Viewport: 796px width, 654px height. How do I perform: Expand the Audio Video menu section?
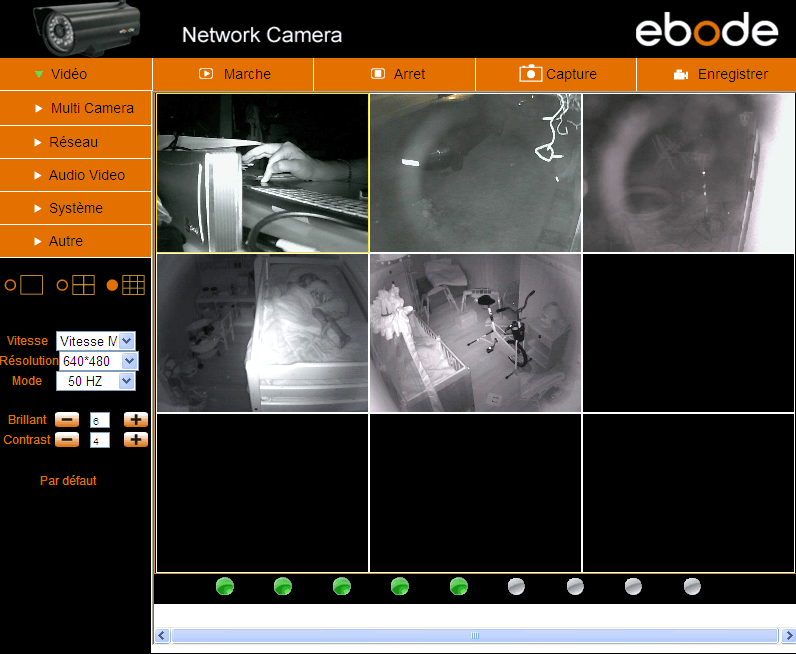point(76,175)
